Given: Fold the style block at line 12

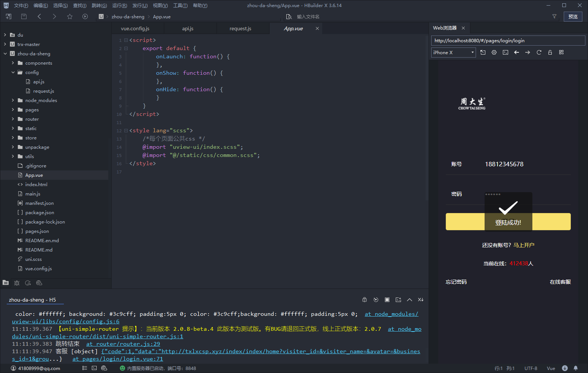Looking at the screenshot, I should [x=126, y=130].
